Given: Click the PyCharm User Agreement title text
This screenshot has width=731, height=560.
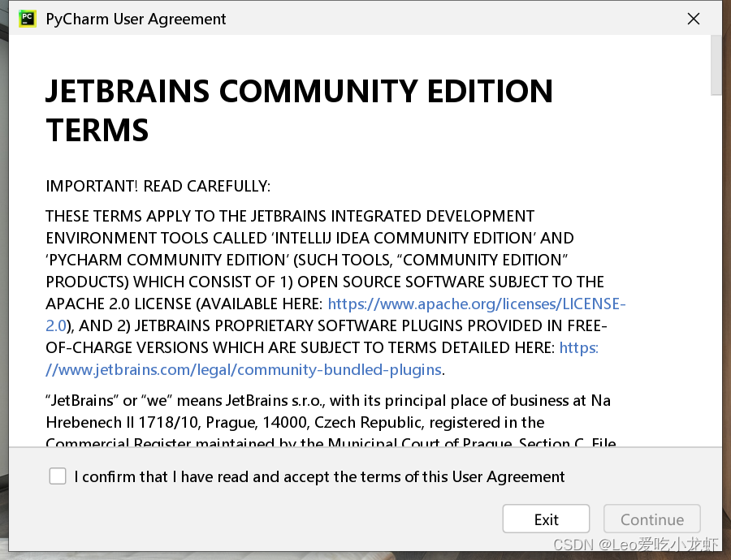Looking at the screenshot, I should click(x=136, y=19).
